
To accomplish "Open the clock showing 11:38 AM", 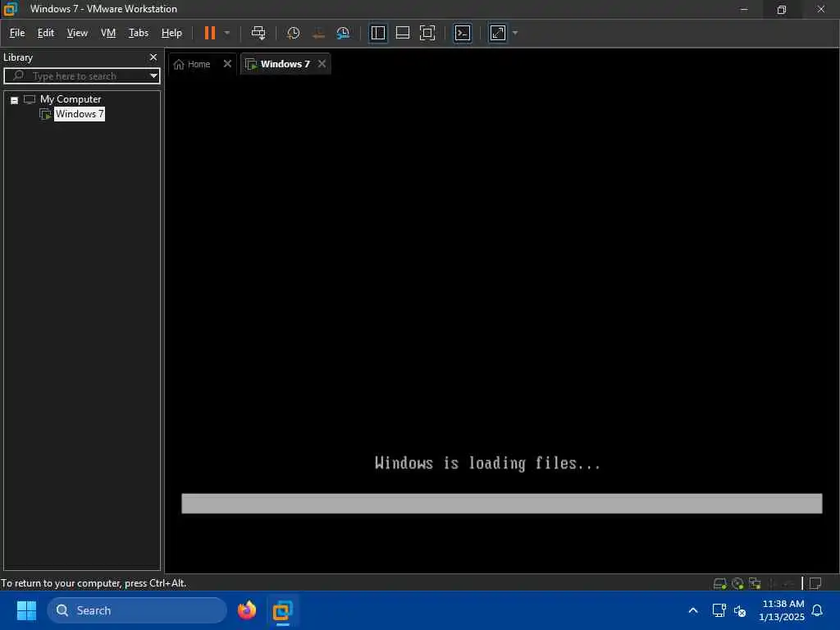I will click(x=782, y=610).
